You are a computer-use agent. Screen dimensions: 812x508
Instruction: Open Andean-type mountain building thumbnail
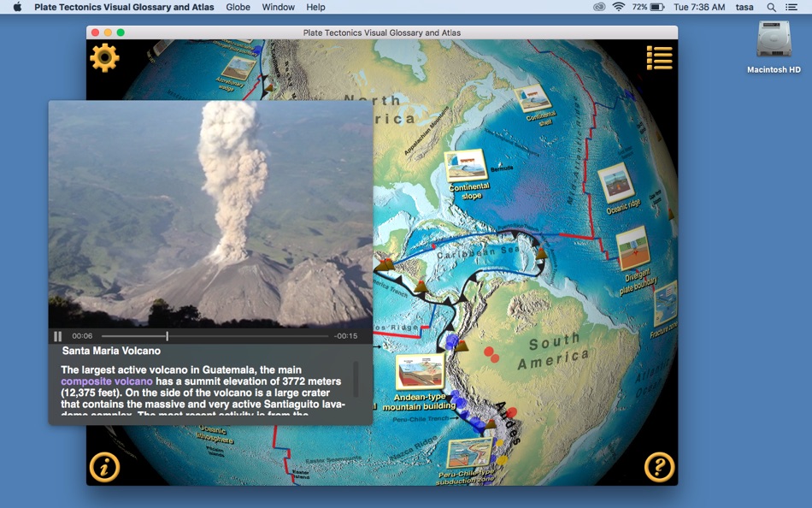click(420, 371)
